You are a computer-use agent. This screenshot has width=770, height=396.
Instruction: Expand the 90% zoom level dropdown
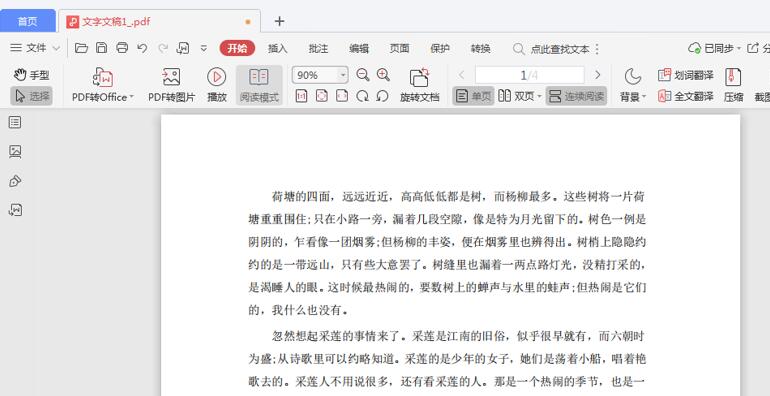click(x=343, y=75)
